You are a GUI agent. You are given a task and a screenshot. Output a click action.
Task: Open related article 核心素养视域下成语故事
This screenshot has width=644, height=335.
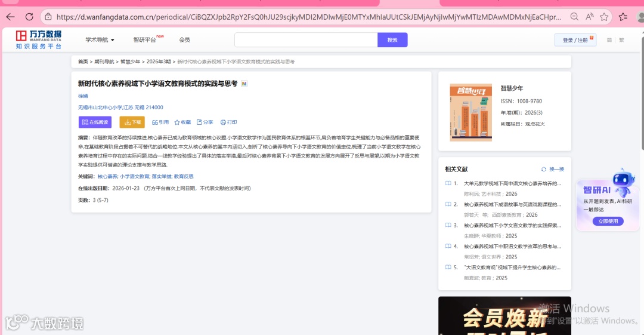click(512, 204)
